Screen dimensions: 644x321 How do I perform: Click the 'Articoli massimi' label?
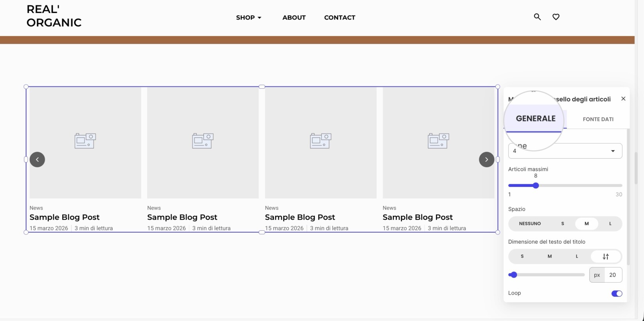click(x=528, y=169)
